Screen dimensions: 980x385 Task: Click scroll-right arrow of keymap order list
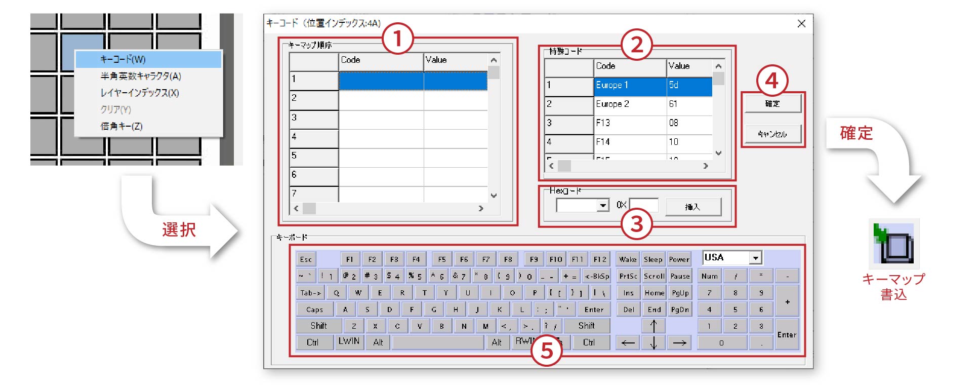(481, 208)
